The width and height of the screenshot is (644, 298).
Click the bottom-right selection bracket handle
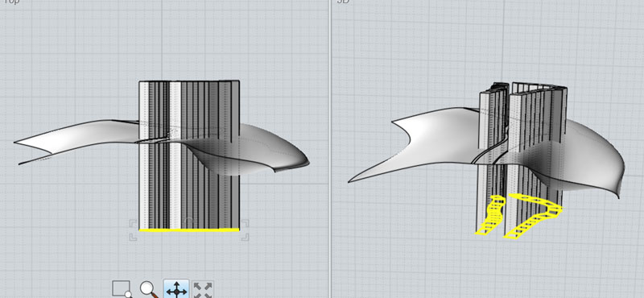245,237
